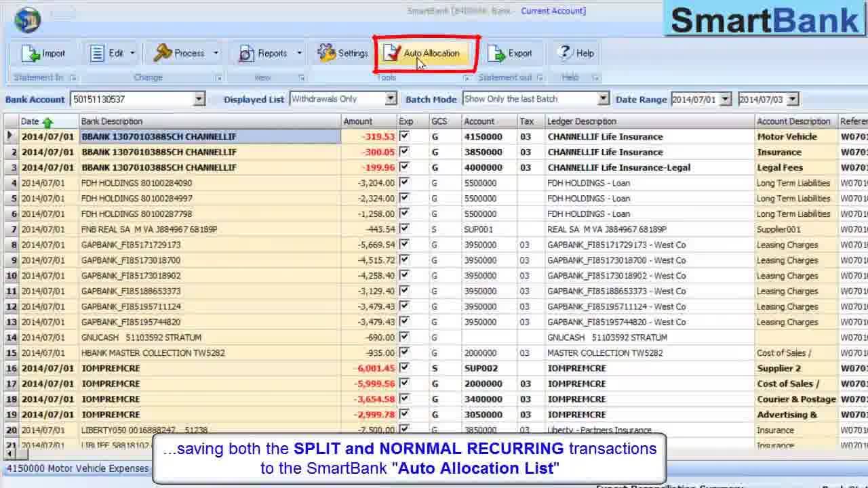Image resolution: width=868 pixels, height=488 pixels.
Task: Select the account cell SUP001
Action: 490,229
